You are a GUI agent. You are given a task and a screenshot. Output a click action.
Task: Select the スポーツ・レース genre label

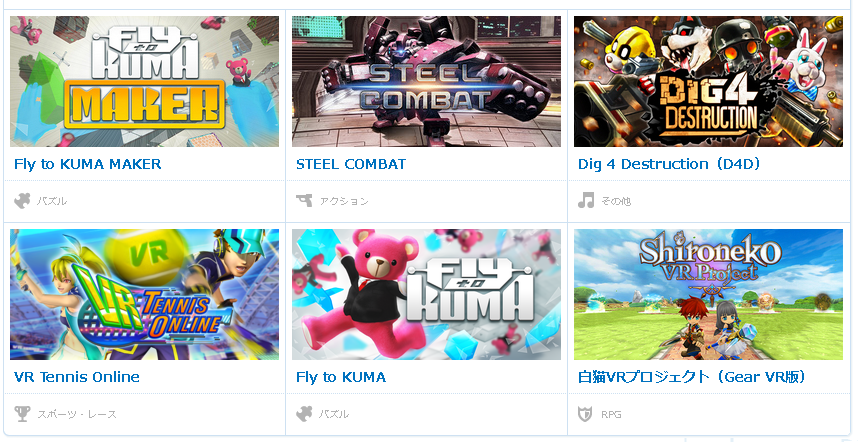[x=77, y=415]
